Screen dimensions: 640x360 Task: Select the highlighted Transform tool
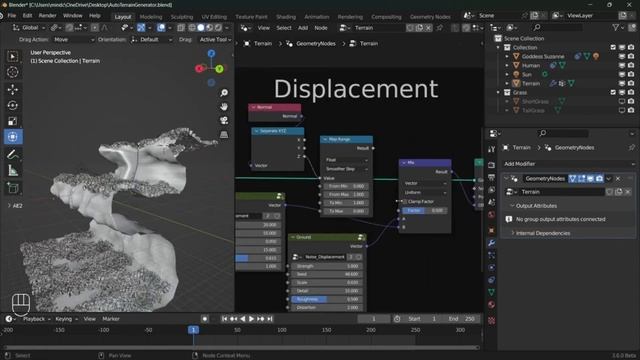coord(13,137)
